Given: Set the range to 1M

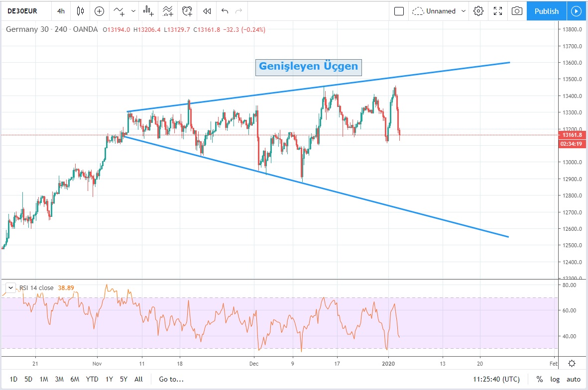Looking at the screenshot, I should click(44, 379).
